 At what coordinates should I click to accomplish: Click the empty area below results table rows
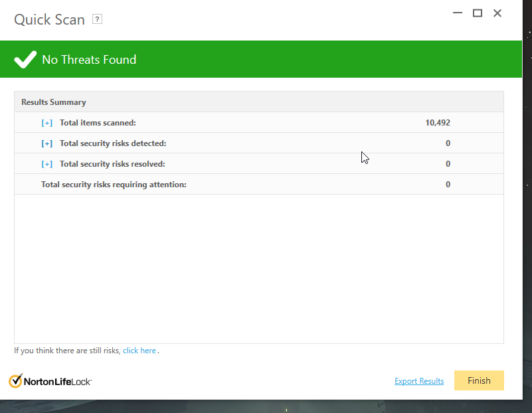pyautogui.click(x=259, y=269)
